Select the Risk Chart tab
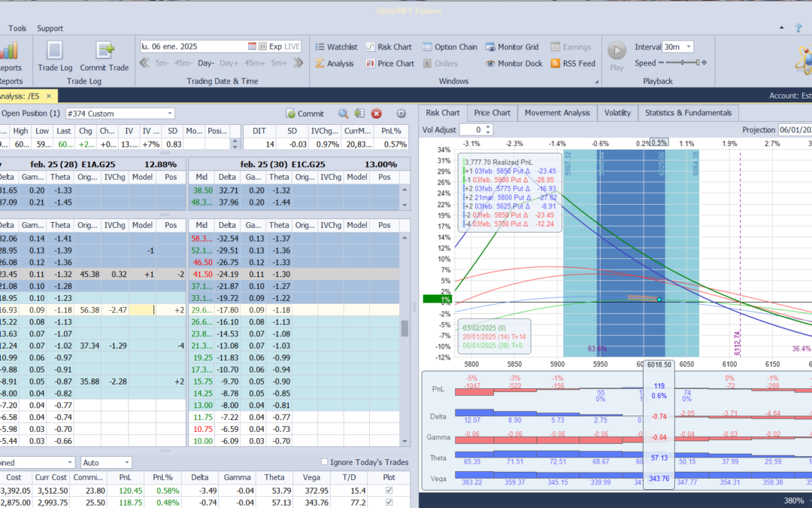The width and height of the screenshot is (812, 508). point(443,113)
